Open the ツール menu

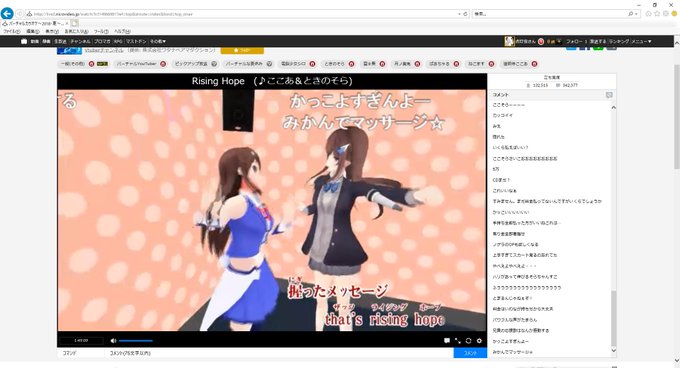click(101, 32)
